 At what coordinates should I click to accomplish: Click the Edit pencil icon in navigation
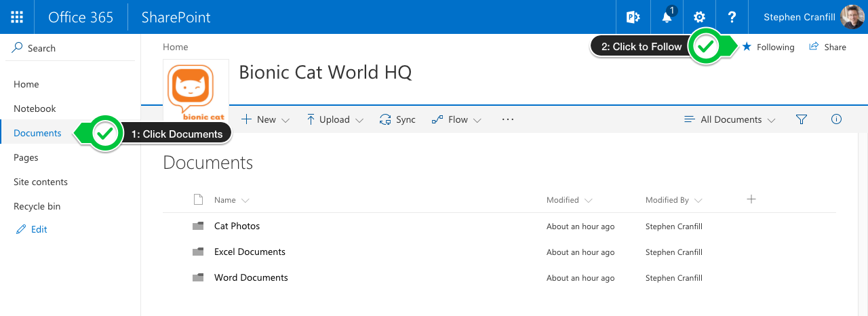[x=21, y=229]
